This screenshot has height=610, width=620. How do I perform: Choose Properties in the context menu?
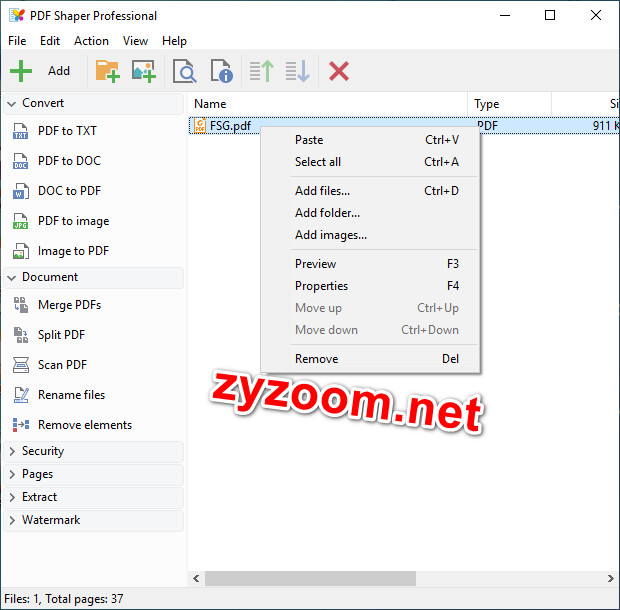(370, 286)
